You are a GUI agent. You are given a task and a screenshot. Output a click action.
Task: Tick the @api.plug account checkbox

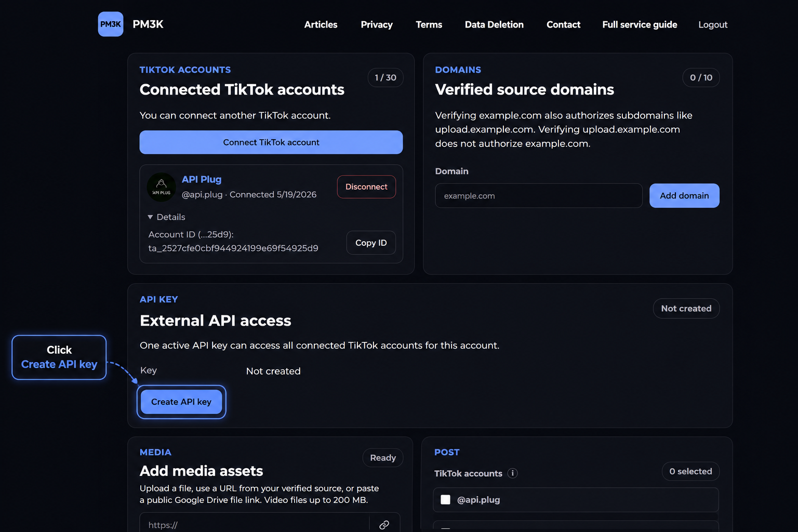(x=445, y=500)
